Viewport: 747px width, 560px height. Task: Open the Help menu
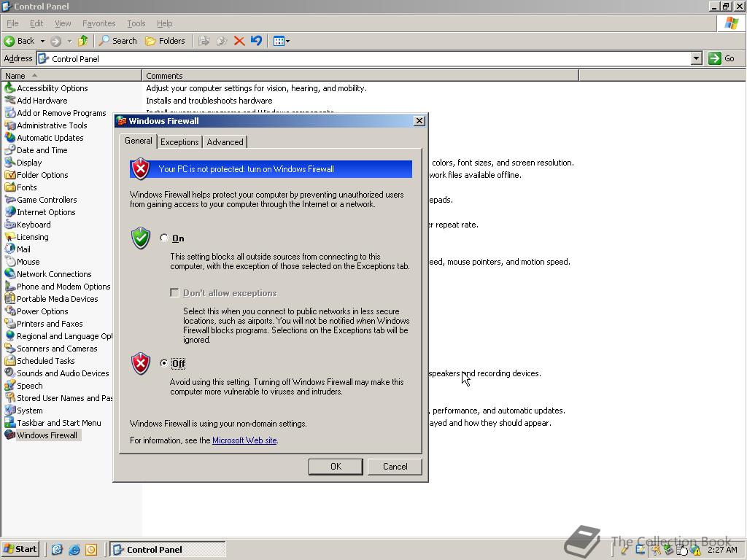tap(164, 23)
